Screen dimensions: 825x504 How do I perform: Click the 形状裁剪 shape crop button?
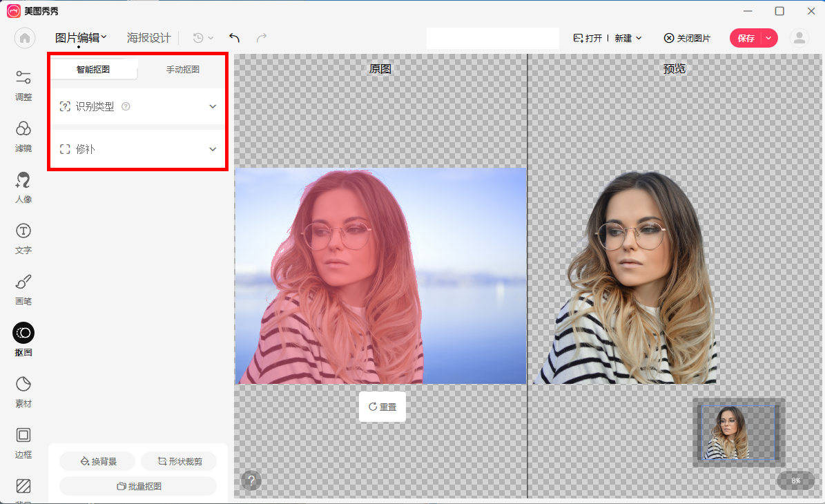coord(179,461)
